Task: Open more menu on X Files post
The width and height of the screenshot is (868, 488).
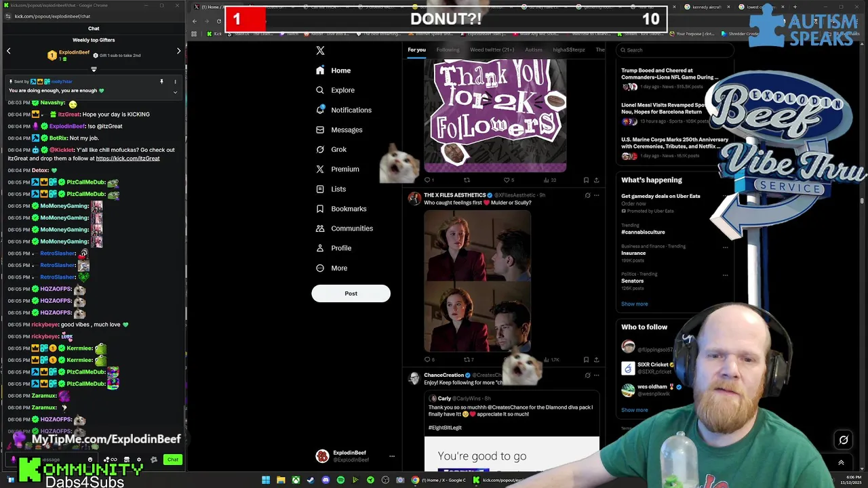Action: coord(597,195)
